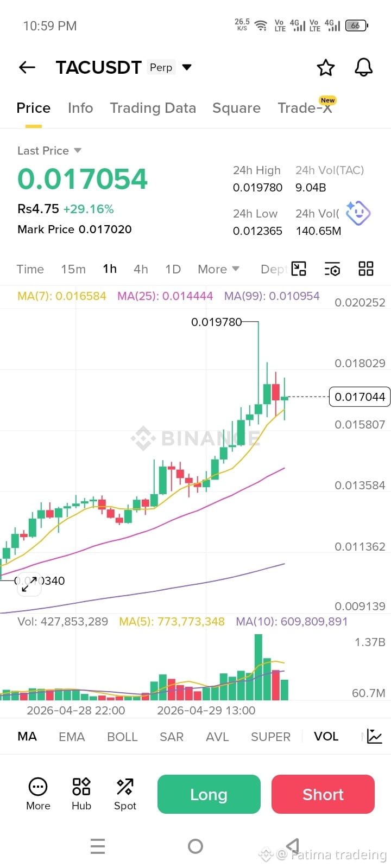Tap date label 2026-04-29 13:00
The height and width of the screenshot is (868, 391).
[x=206, y=710]
